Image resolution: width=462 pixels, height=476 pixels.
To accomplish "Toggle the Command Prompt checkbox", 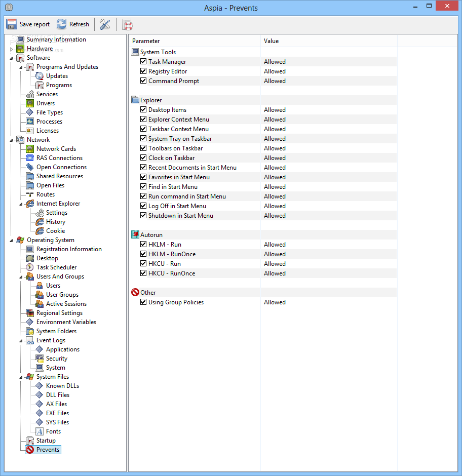I will (x=143, y=81).
